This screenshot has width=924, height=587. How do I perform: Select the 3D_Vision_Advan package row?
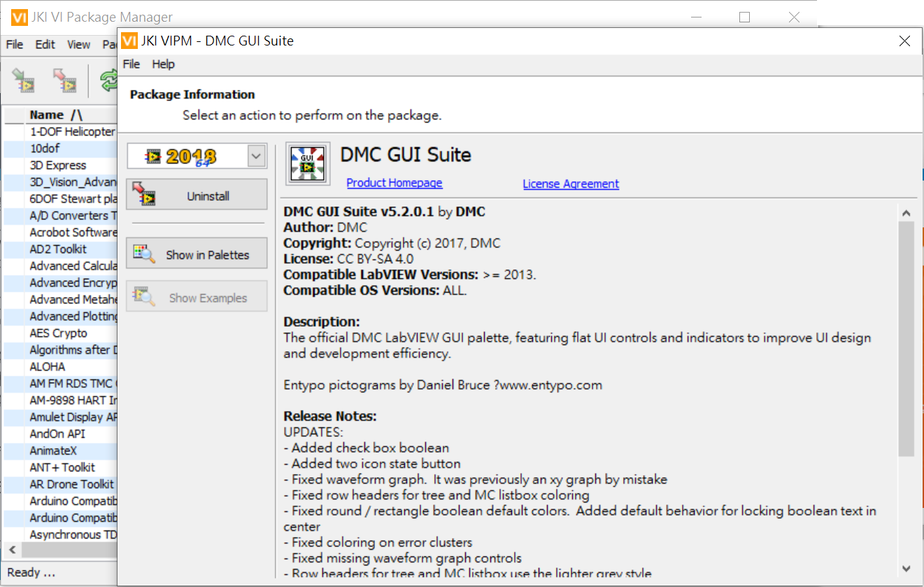pos(60,182)
